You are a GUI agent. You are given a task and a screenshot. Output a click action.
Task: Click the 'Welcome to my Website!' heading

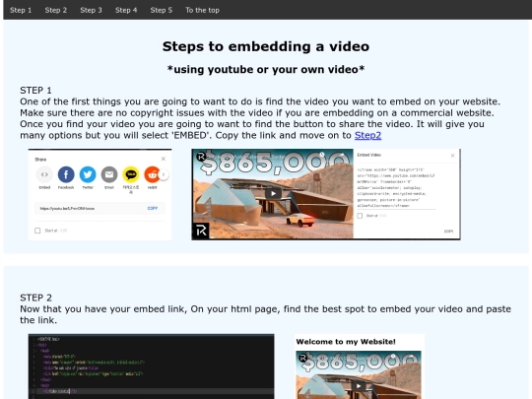(346, 342)
